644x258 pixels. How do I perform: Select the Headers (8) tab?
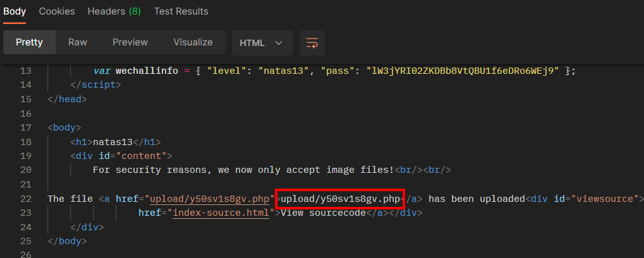click(114, 11)
